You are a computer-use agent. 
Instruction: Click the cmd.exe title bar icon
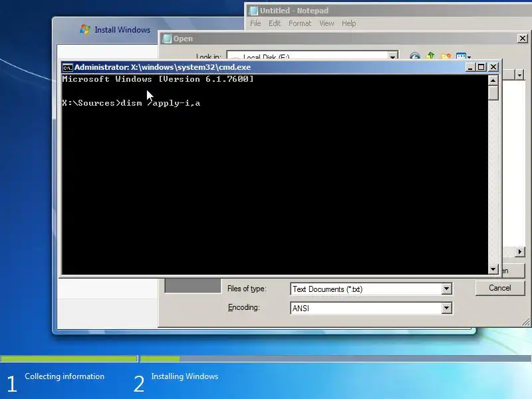point(67,68)
